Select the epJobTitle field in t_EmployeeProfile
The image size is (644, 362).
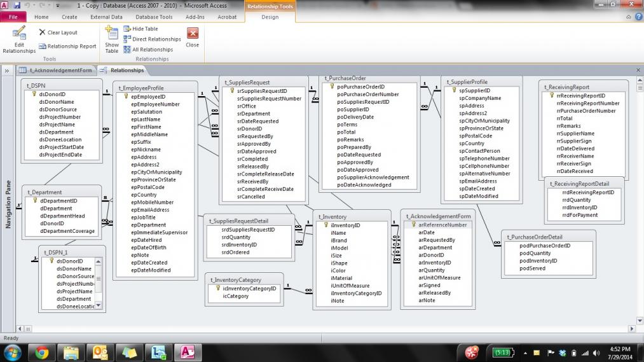(143, 218)
